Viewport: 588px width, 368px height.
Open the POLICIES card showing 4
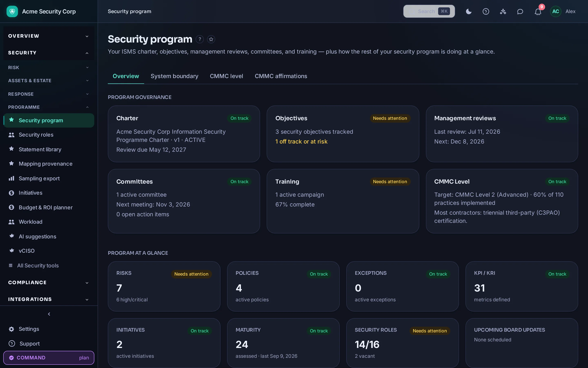[x=283, y=286]
